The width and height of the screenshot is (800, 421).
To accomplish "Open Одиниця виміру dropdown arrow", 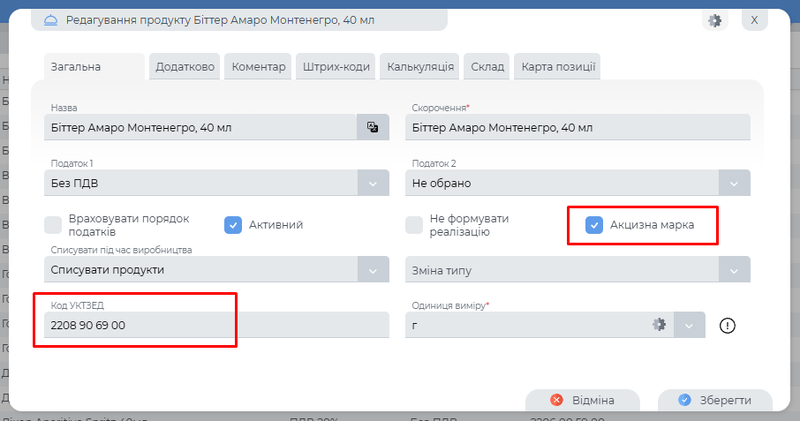I will point(690,325).
